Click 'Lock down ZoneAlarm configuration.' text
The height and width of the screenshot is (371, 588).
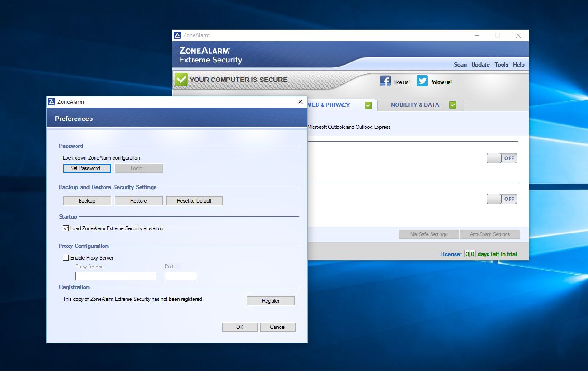point(102,158)
